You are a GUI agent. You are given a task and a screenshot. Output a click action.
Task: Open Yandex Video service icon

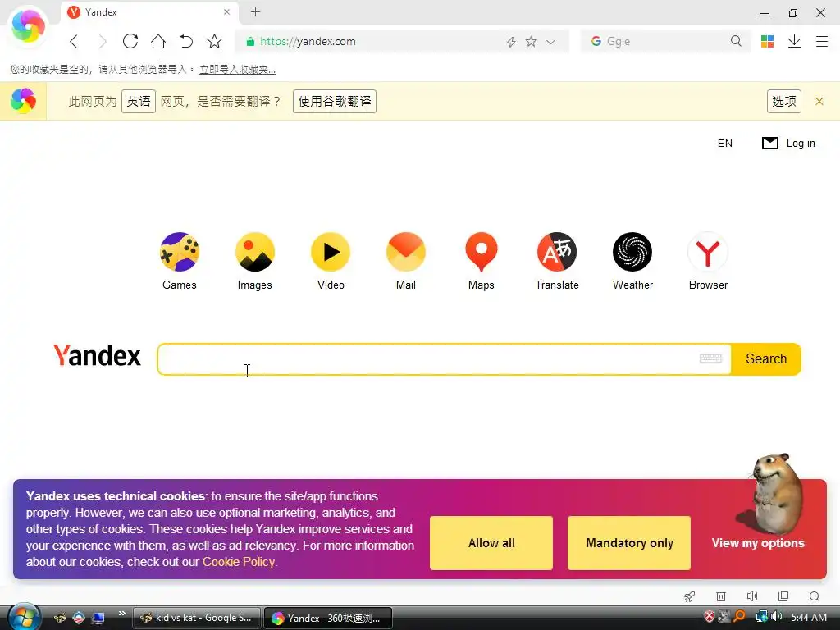point(331,253)
